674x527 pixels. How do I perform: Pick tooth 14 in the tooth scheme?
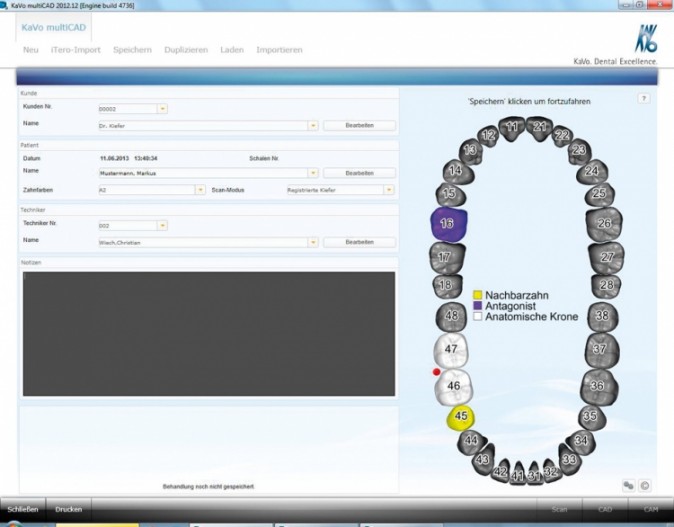(457, 171)
